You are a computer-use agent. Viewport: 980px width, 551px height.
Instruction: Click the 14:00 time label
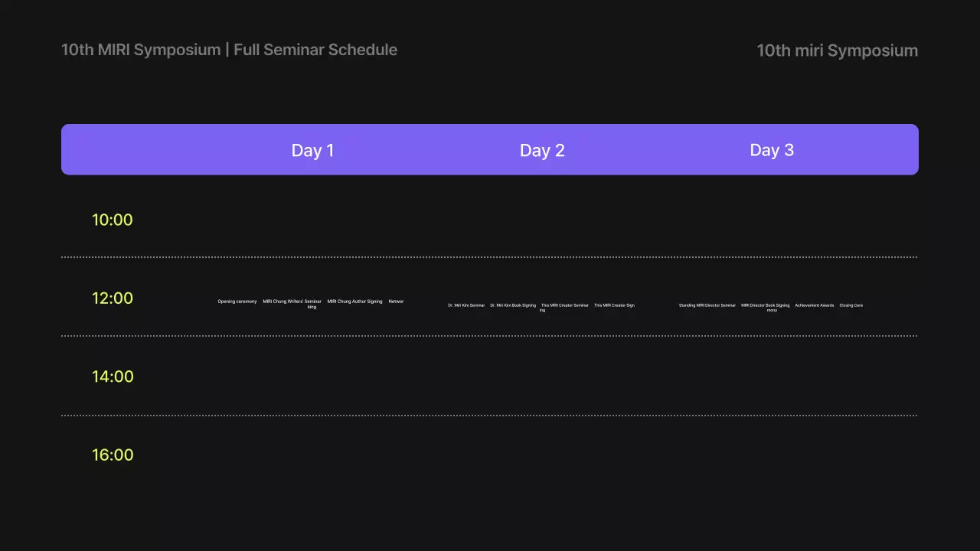(x=113, y=377)
